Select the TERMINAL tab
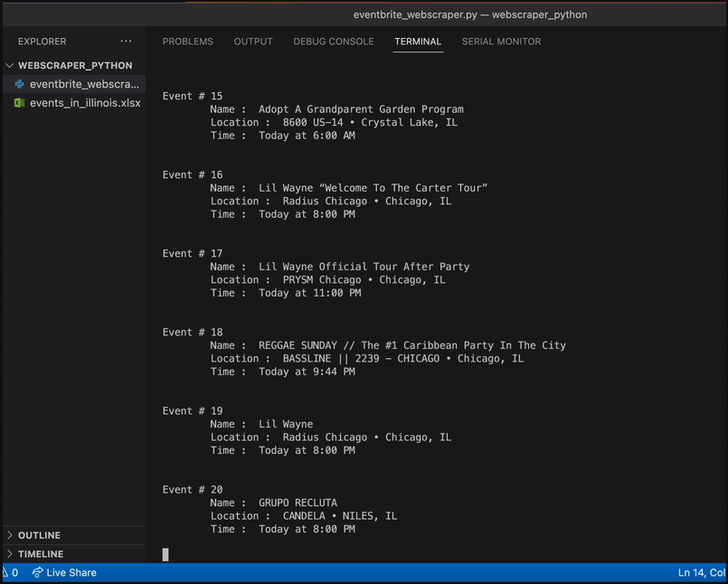 point(418,42)
